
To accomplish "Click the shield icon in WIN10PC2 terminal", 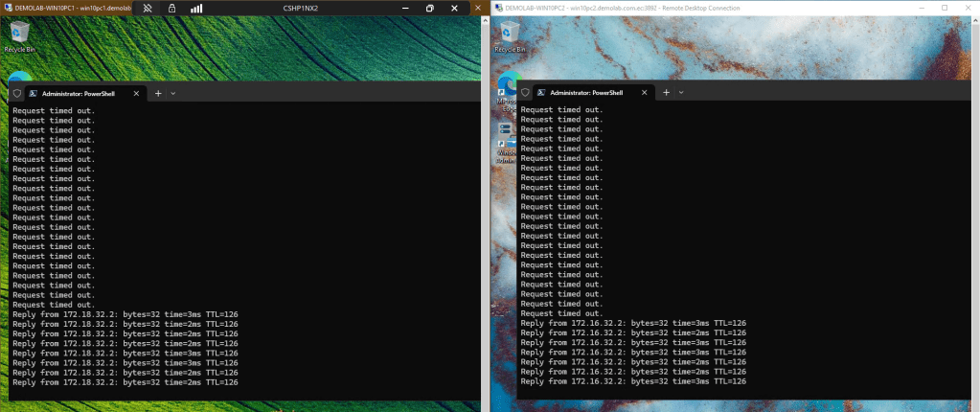I will (x=525, y=93).
